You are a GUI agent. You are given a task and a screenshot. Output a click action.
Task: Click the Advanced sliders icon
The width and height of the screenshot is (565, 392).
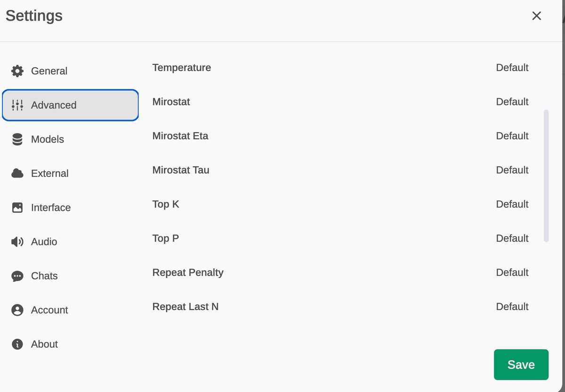coord(17,105)
